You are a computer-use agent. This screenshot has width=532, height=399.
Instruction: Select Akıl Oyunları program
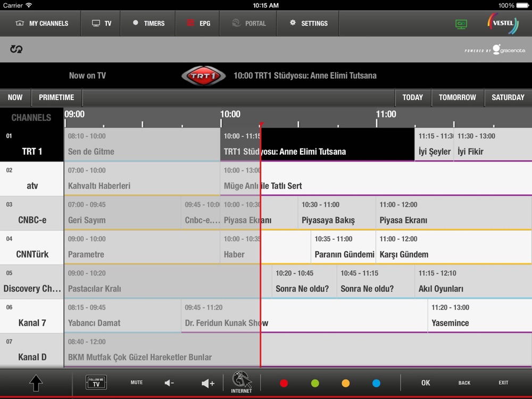coord(473,281)
